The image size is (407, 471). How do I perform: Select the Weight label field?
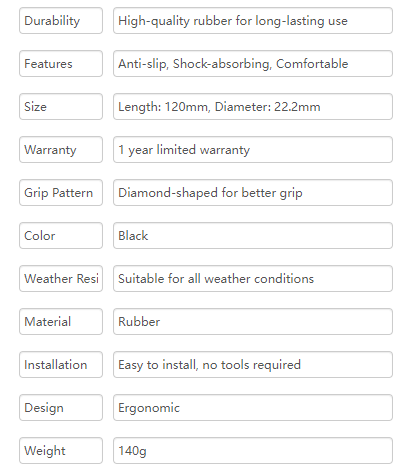click(61, 451)
